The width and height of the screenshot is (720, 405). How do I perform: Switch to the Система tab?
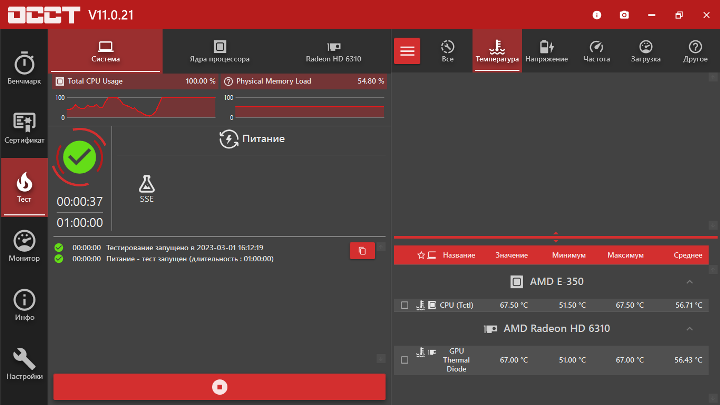pos(106,51)
